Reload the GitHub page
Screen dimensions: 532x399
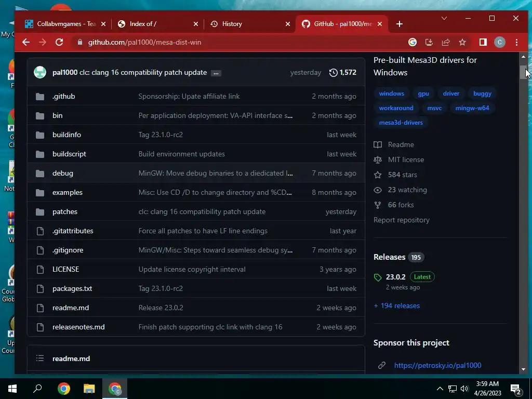59,42
